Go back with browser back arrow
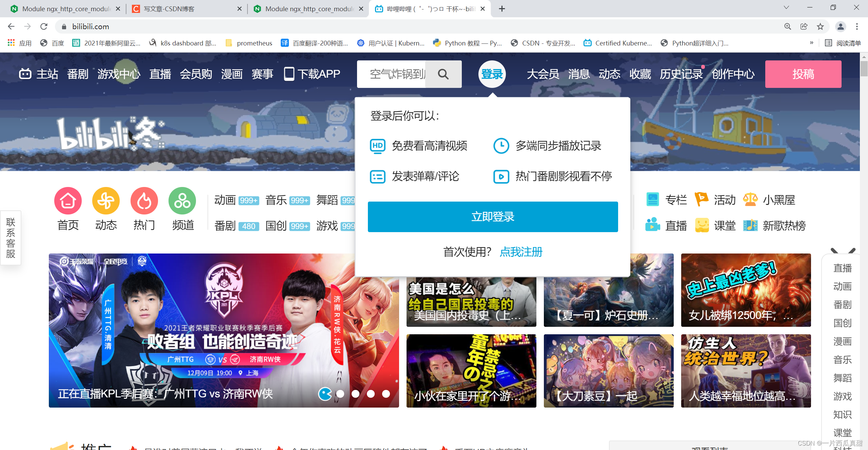Viewport: 868px width, 450px height. point(11,26)
